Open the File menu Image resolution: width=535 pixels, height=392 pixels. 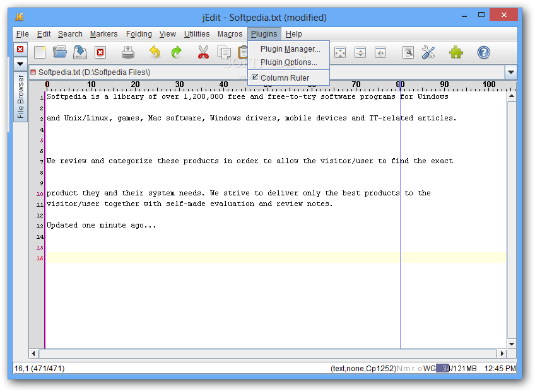tap(23, 34)
